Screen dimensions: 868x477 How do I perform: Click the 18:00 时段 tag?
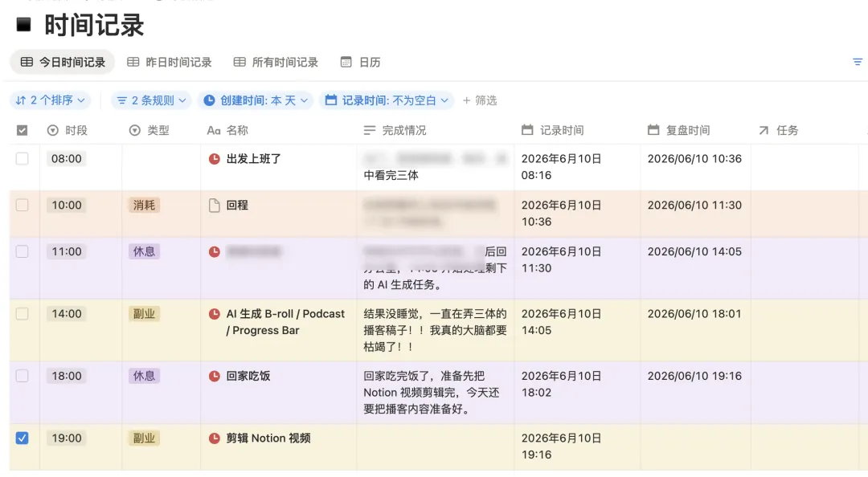[67, 376]
